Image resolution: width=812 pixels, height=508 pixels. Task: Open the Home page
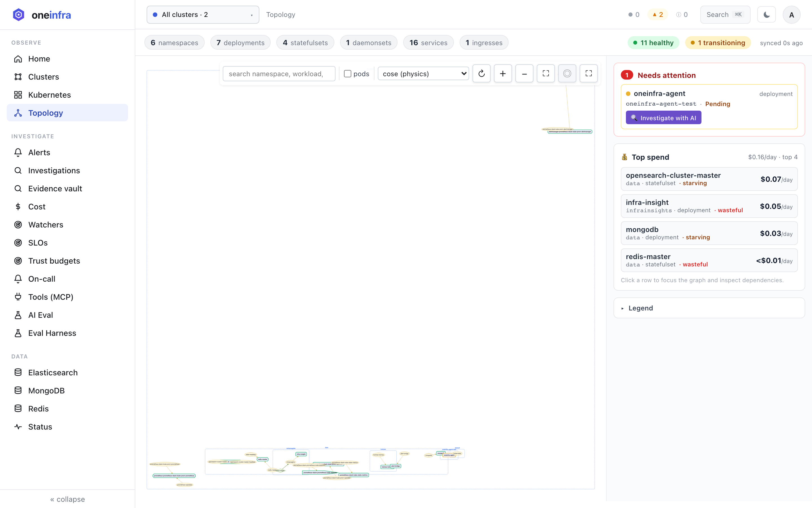point(67,59)
